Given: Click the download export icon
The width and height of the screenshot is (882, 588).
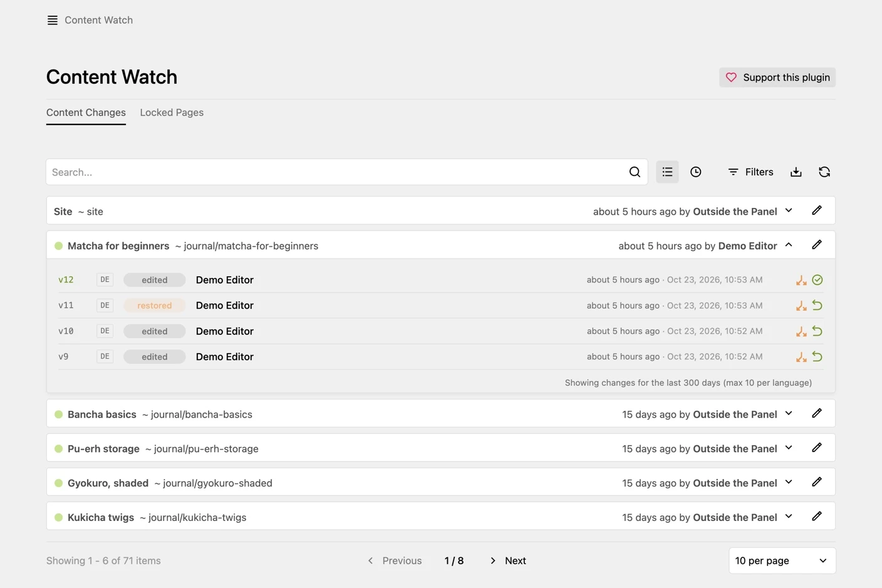Looking at the screenshot, I should point(796,172).
